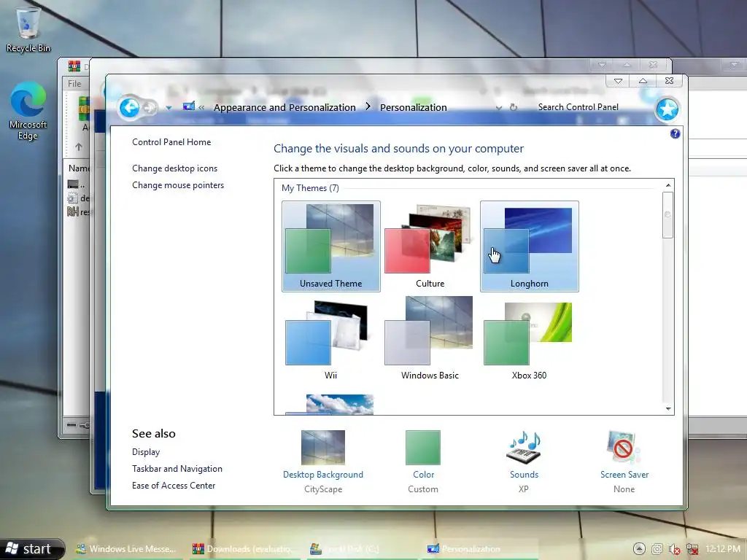Click the Screen Saver link label
747x560 pixels.
(624, 474)
